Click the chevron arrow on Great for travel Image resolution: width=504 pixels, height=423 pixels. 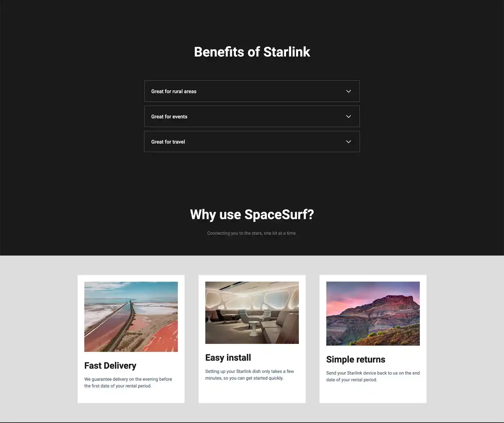click(x=348, y=142)
